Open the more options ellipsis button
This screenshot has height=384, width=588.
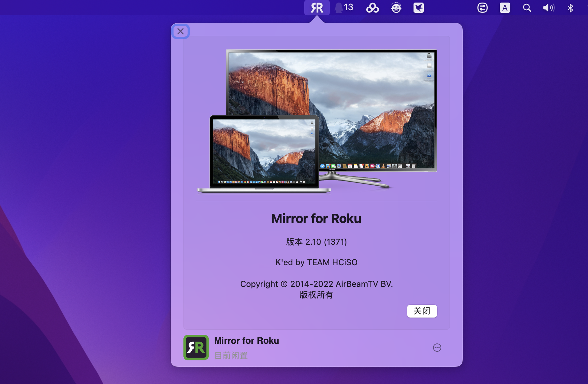tap(437, 348)
